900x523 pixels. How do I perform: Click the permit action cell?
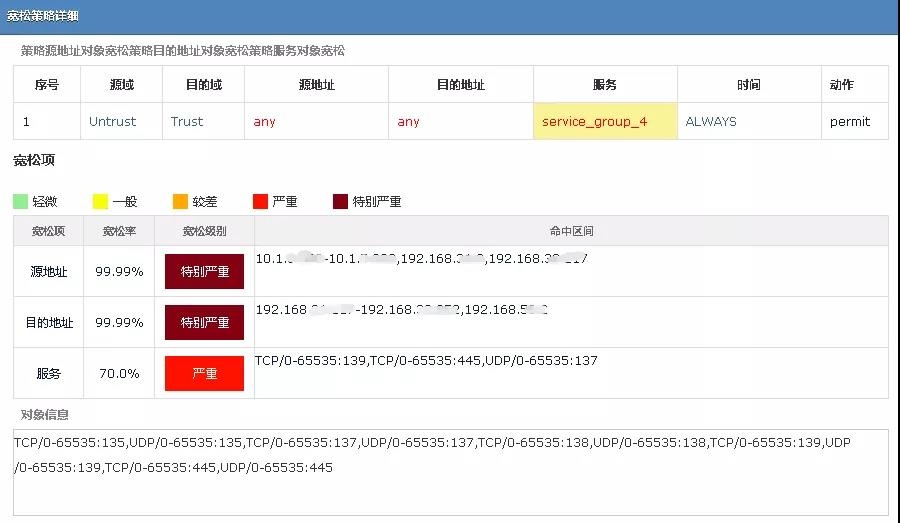coord(850,122)
